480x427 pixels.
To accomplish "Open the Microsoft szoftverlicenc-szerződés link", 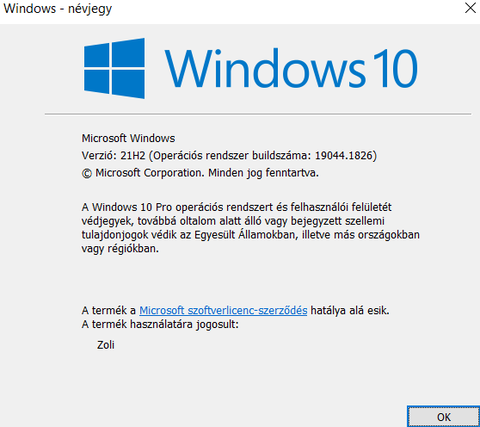I will click(223, 310).
